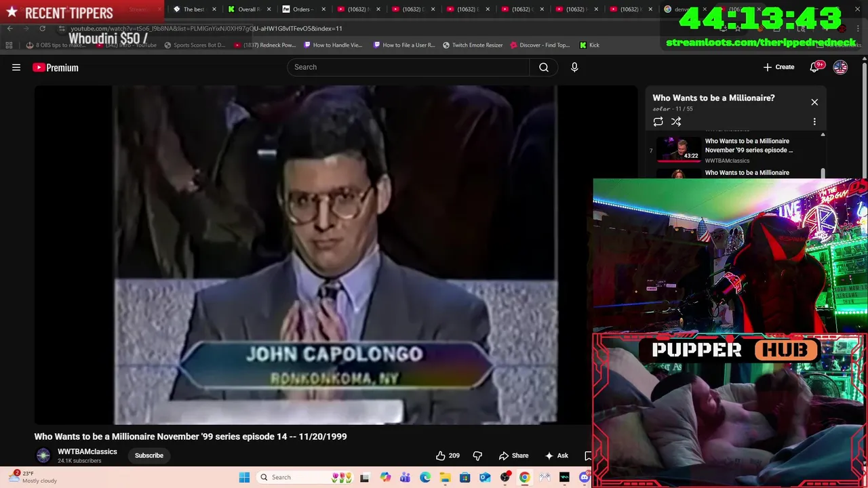Subscribe to WWTBAMclassics
Viewport: 868px width, 488px height.
(149, 455)
